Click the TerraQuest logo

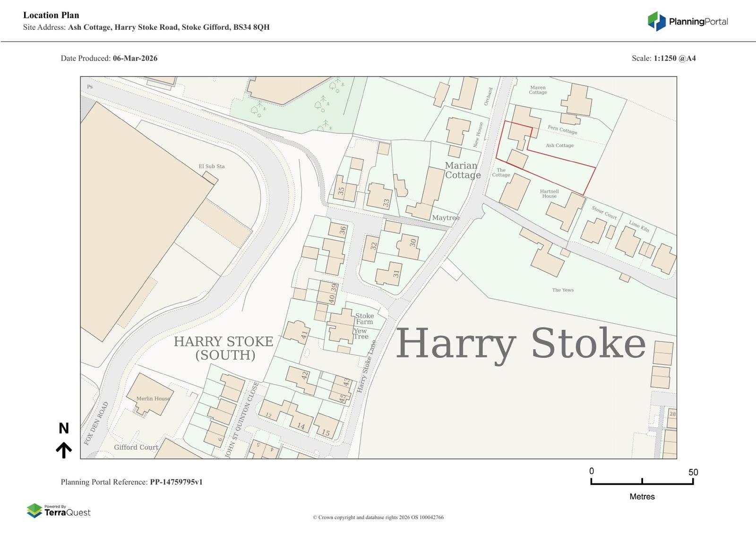coord(59,511)
